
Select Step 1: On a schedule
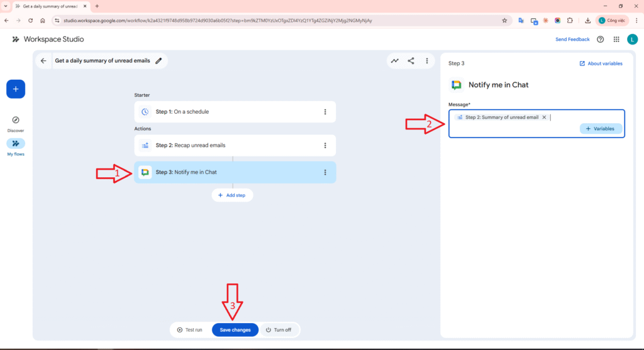click(x=226, y=112)
